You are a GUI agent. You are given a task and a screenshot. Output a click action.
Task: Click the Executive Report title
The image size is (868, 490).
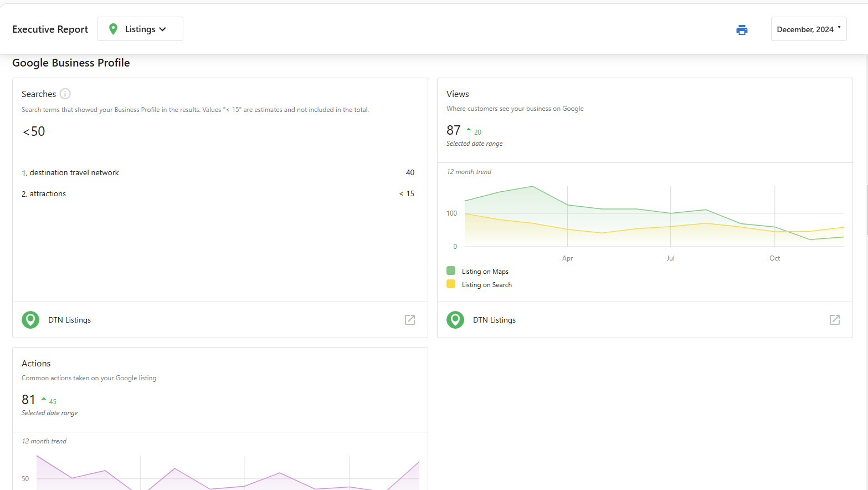[x=50, y=29]
